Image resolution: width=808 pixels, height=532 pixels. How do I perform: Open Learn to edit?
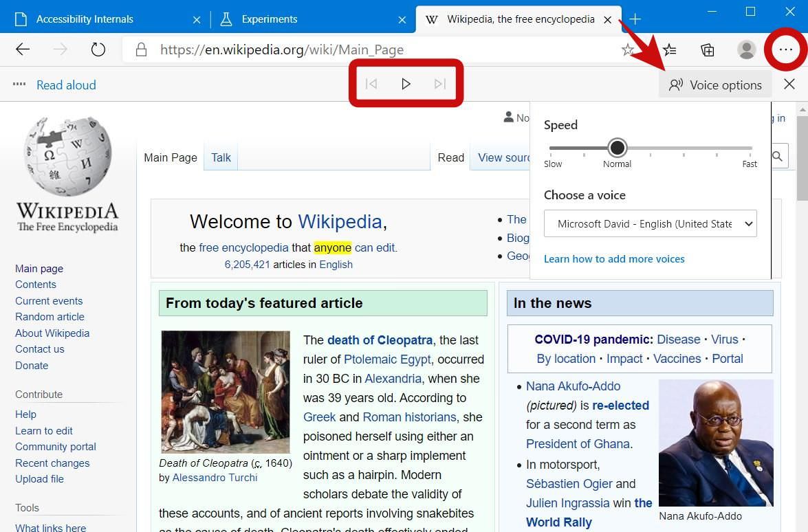[x=44, y=430]
